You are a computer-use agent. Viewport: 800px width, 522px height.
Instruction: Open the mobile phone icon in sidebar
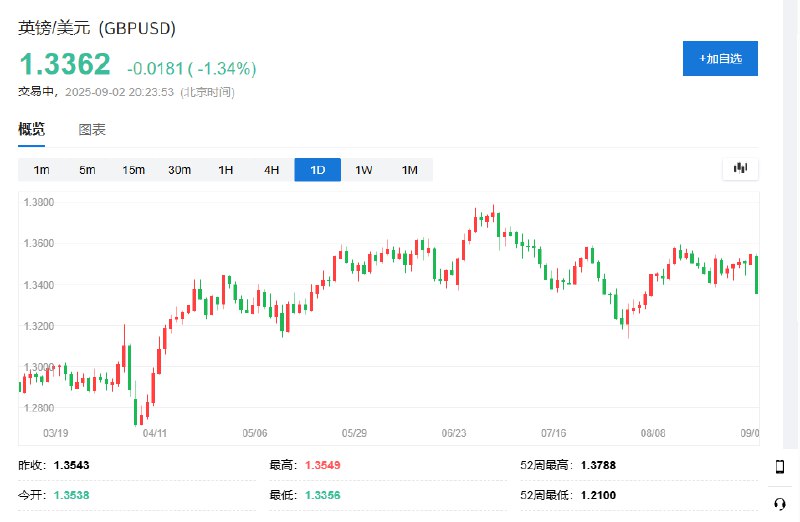pos(780,466)
